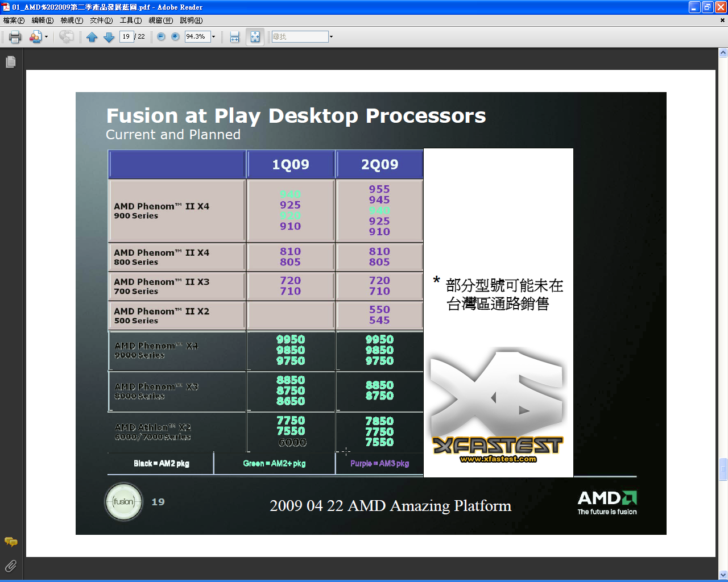728x582 pixels.
Task: Click 'AMD Phenom X4 9000 Series' row label
Action: (x=156, y=350)
